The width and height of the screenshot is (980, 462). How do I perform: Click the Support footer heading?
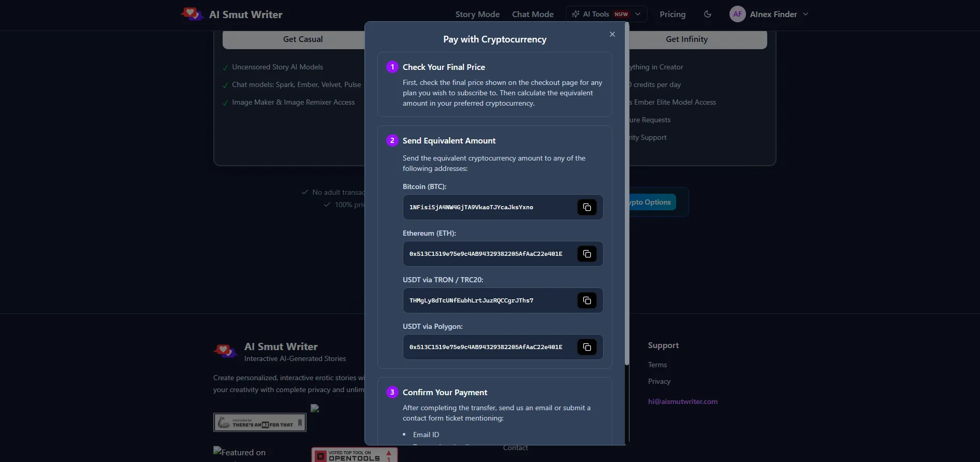coord(663,345)
